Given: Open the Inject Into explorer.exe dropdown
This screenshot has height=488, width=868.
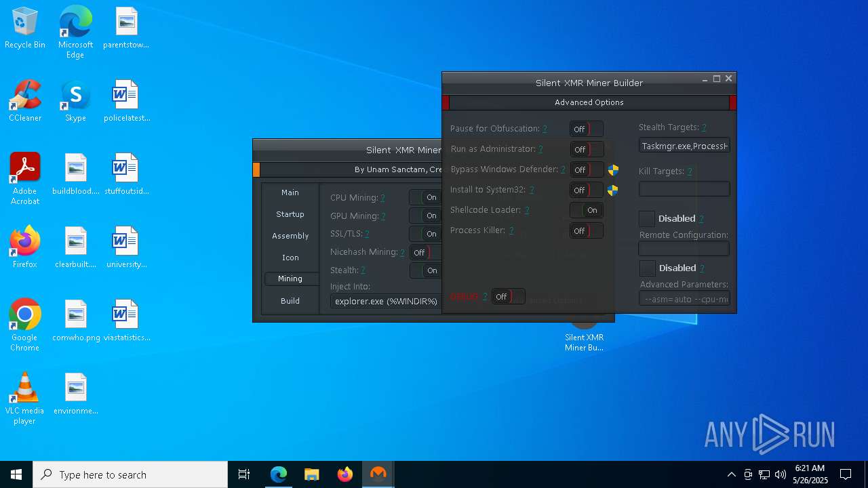Looking at the screenshot, I should 386,301.
